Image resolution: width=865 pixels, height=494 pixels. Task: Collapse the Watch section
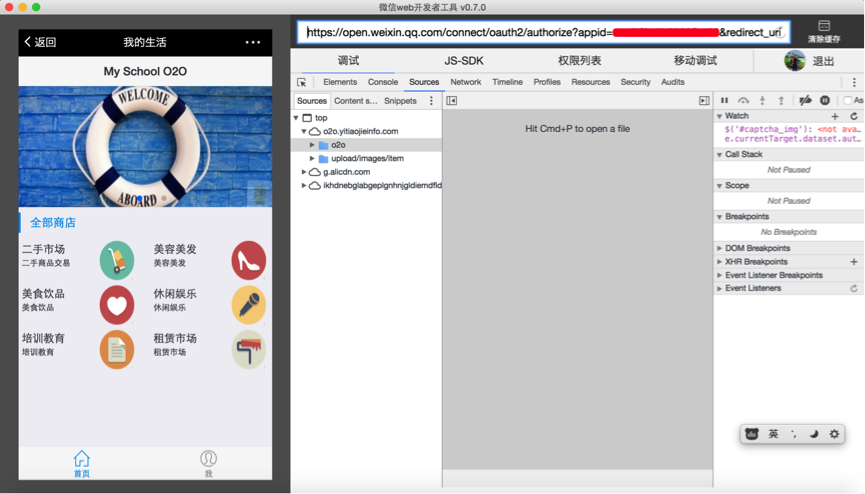point(719,116)
